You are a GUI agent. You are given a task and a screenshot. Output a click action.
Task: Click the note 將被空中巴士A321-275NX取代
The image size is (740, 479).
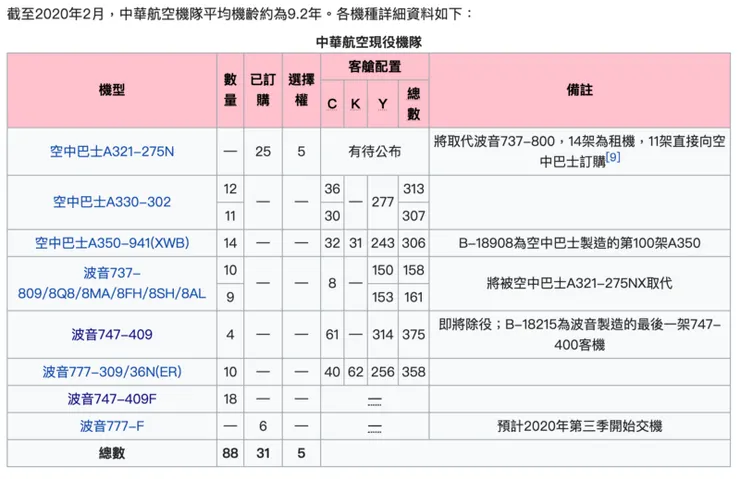[x=580, y=283]
